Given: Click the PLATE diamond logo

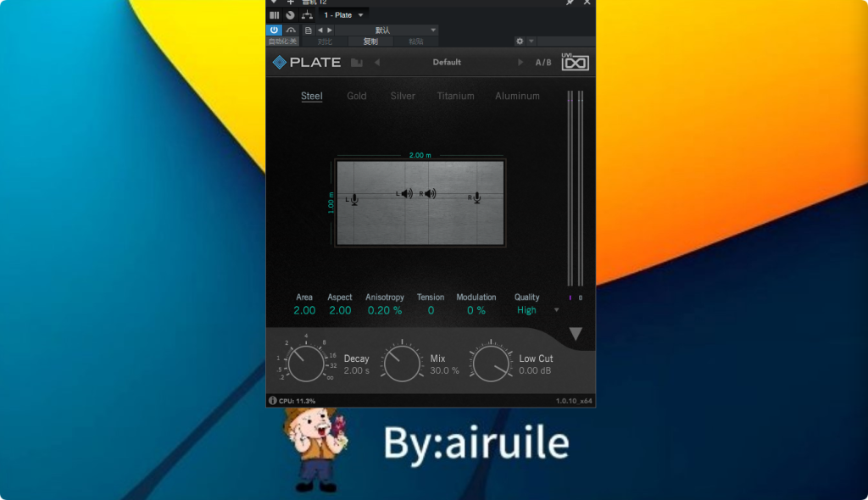Looking at the screenshot, I should click(280, 63).
